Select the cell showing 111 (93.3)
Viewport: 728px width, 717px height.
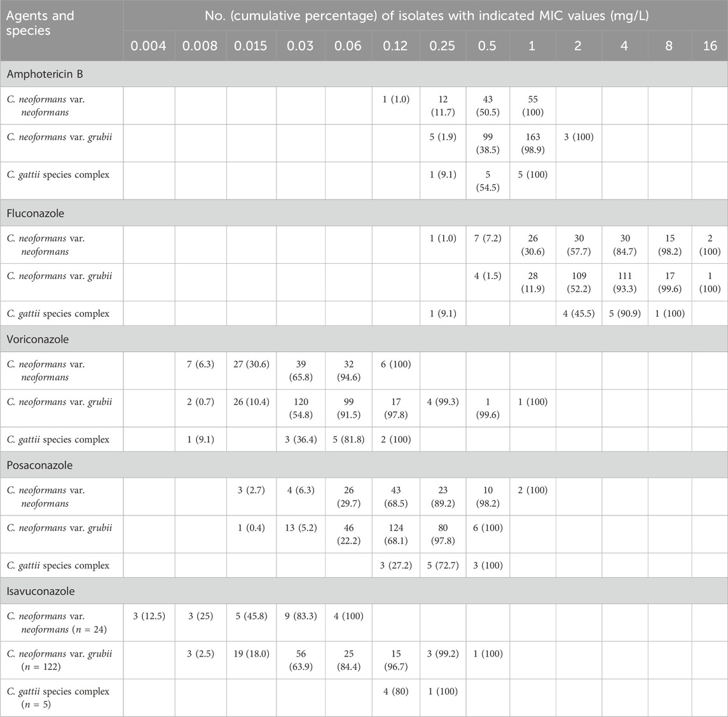625,282
